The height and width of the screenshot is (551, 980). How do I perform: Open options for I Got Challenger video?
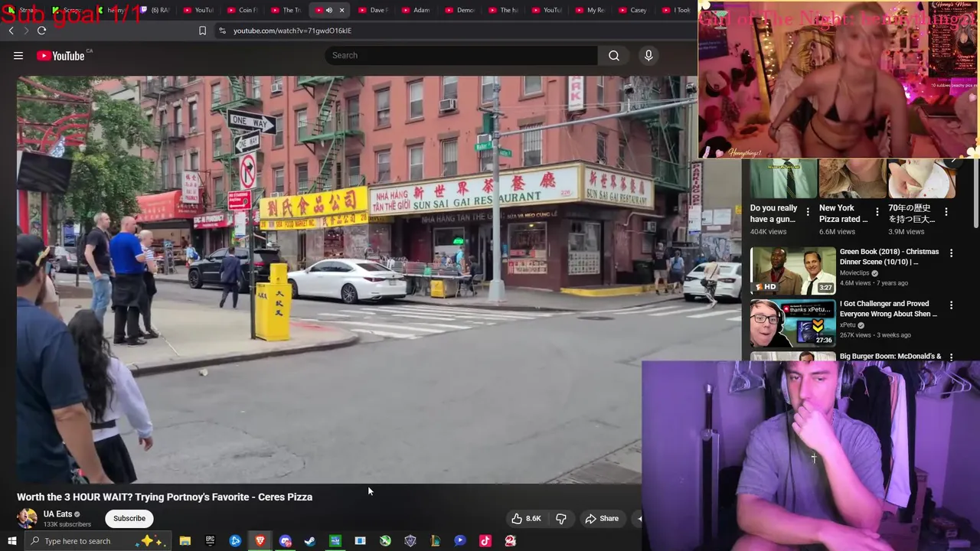[x=952, y=305]
